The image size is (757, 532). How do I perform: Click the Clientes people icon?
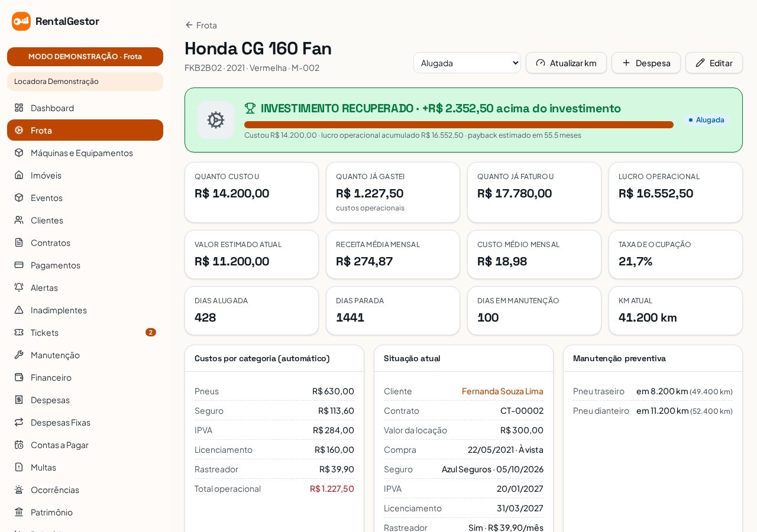[19, 220]
